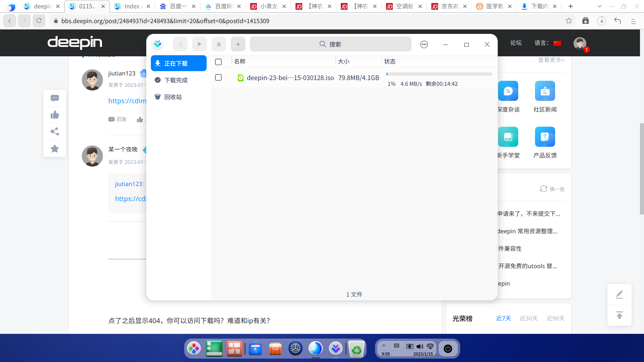Add new download task with the plus icon
This screenshot has height=362, width=644.
238,44
